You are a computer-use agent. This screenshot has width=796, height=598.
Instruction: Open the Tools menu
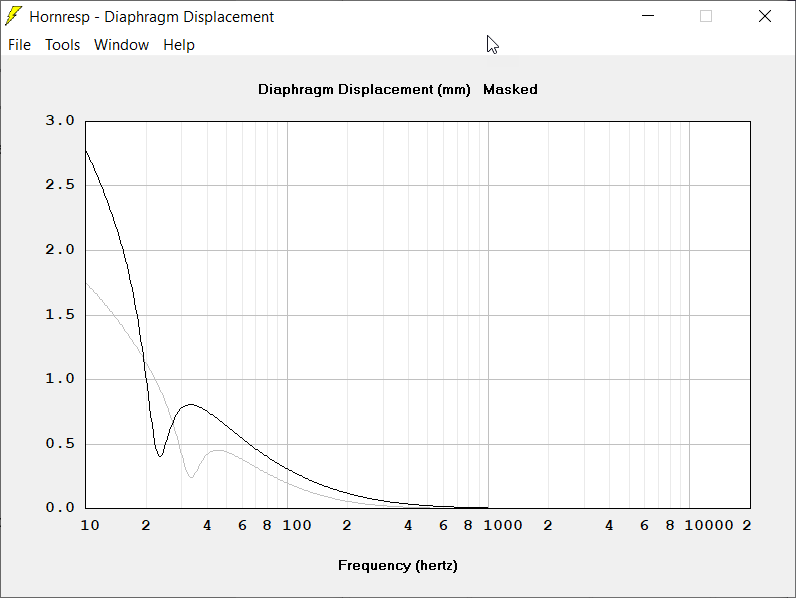[x=62, y=45]
